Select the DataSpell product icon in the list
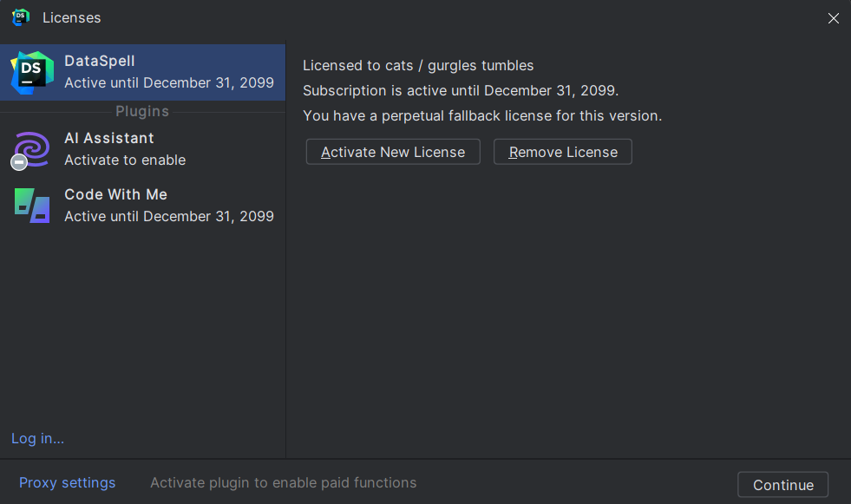Image resolution: width=851 pixels, height=504 pixels. point(32,73)
